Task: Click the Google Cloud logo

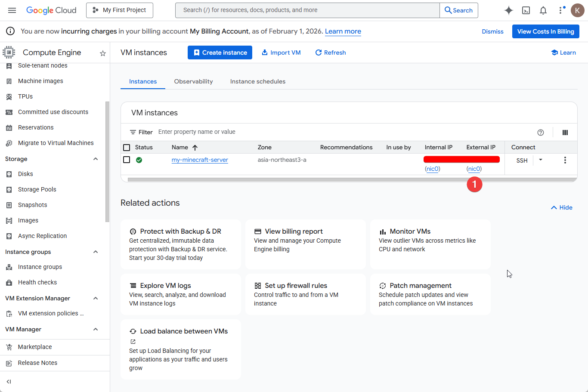Action: pyautogui.click(x=51, y=10)
